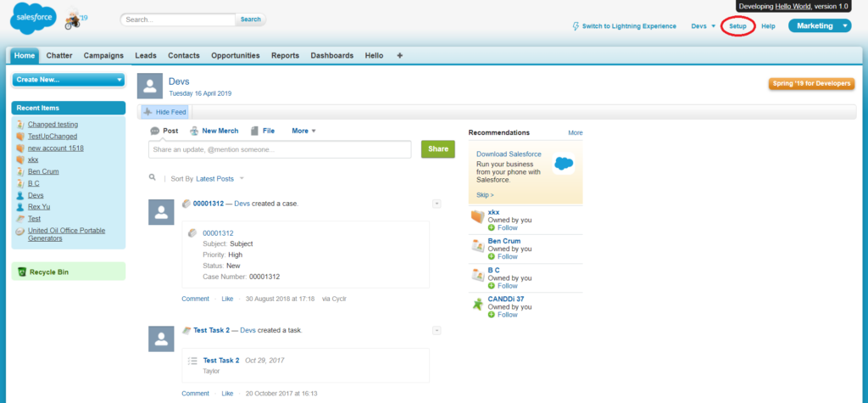Click the Post speech bubble icon
This screenshot has width=868, height=403.
155,132
